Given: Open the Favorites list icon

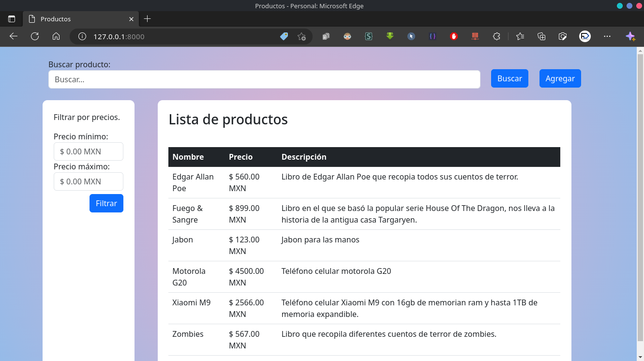Looking at the screenshot, I should click(520, 36).
